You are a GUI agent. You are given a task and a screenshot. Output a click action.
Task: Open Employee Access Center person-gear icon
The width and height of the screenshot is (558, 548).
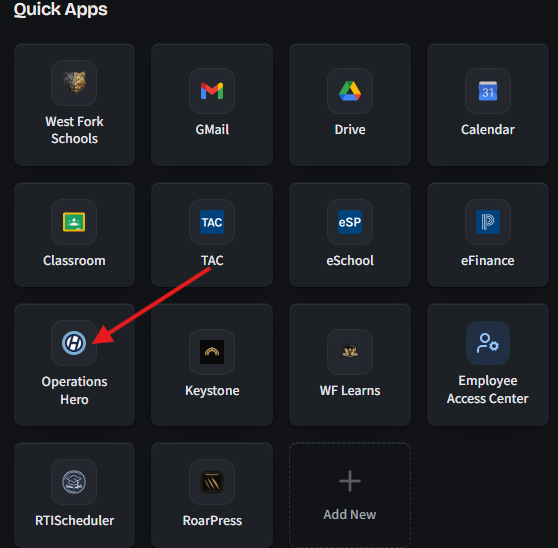(488, 343)
